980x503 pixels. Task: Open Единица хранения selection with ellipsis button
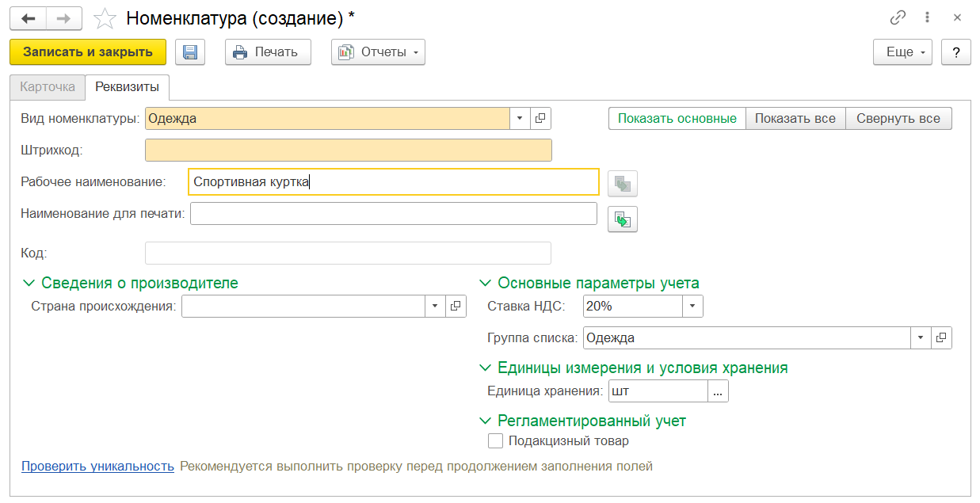point(718,391)
